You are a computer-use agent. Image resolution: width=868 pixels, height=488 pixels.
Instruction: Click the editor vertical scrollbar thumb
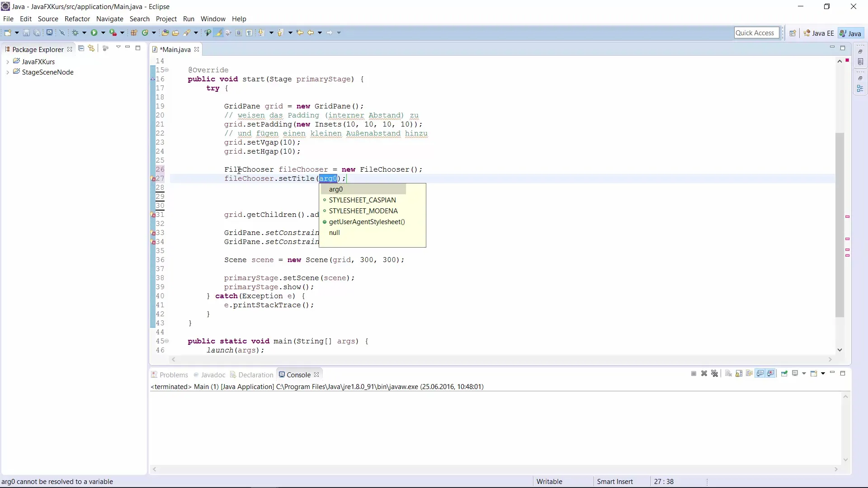840,225
